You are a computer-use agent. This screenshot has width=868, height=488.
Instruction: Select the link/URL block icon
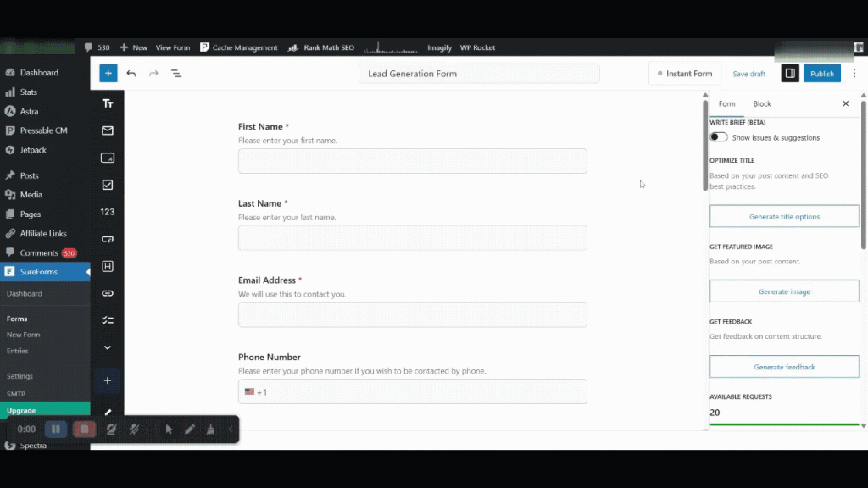(x=108, y=293)
